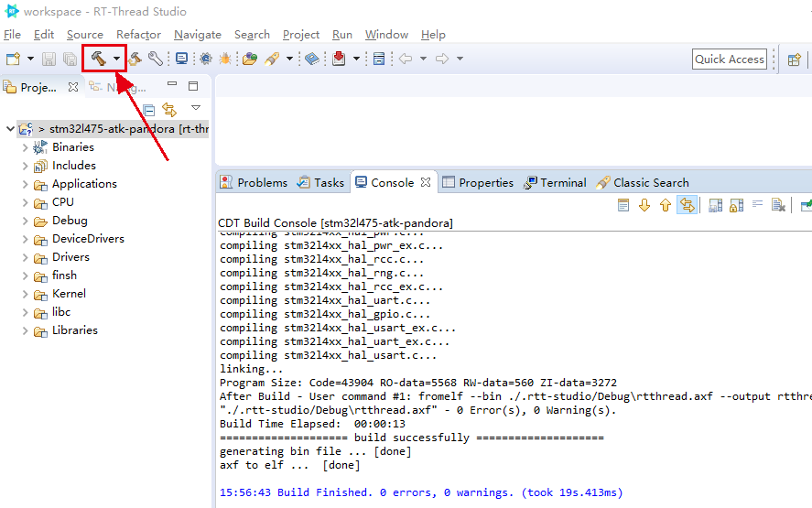This screenshot has height=508, width=812.
Task: Expand the Includes tree node
Action: (x=25, y=166)
